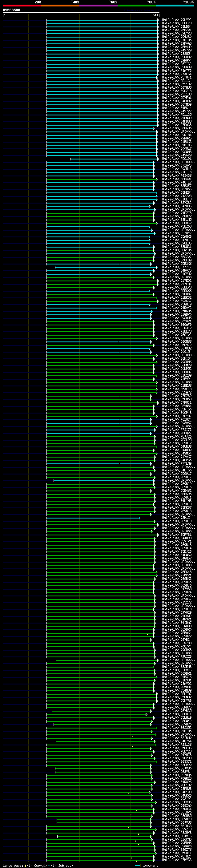The height and width of the screenshot is (868, 197).
Task: Select hit label UniRef100_A9RI84
Action: pos(177,135)
